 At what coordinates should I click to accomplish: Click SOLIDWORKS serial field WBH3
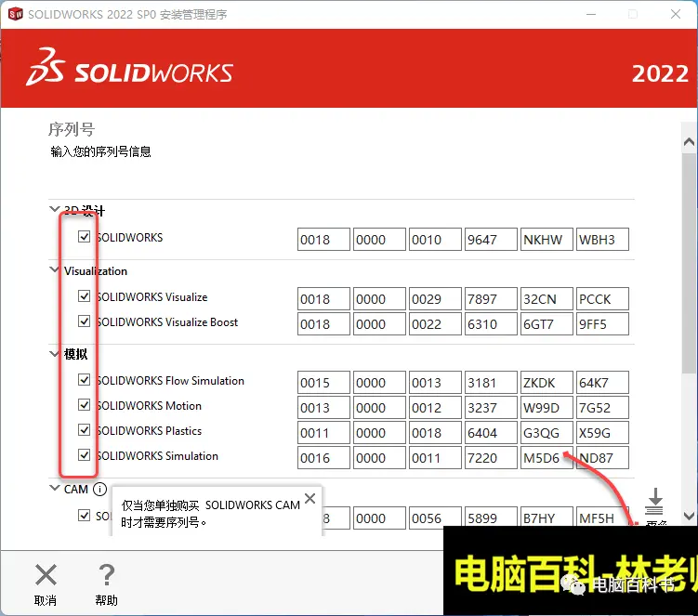click(x=602, y=240)
